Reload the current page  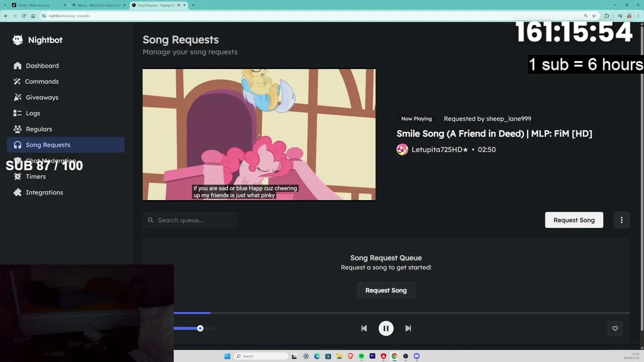coord(24,16)
